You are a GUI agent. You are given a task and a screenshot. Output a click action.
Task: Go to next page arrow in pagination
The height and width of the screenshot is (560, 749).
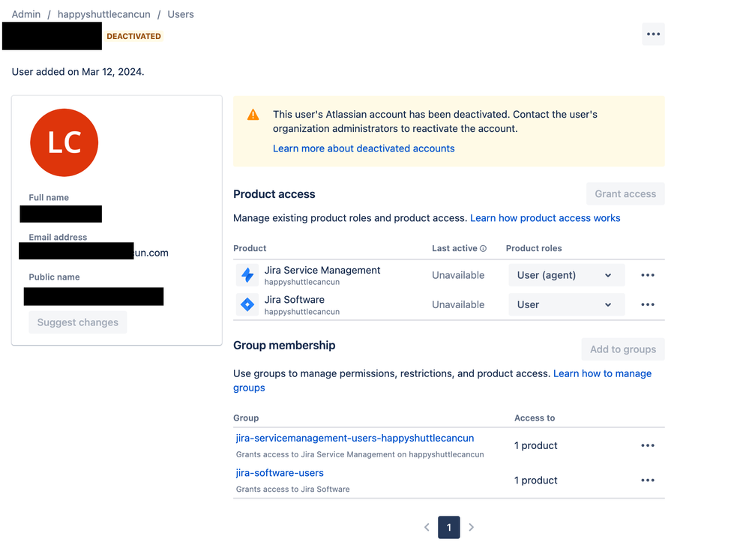click(471, 527)
